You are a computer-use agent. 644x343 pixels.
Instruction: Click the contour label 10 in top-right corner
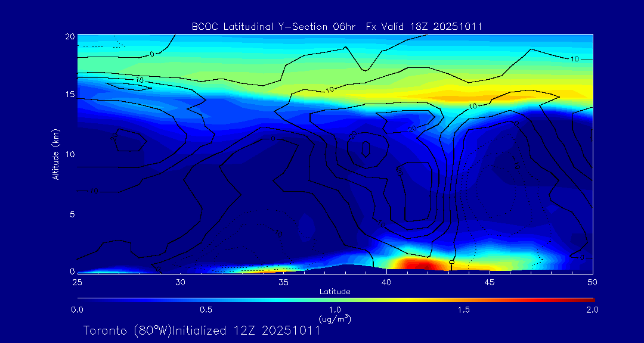[x=575, y=60]
